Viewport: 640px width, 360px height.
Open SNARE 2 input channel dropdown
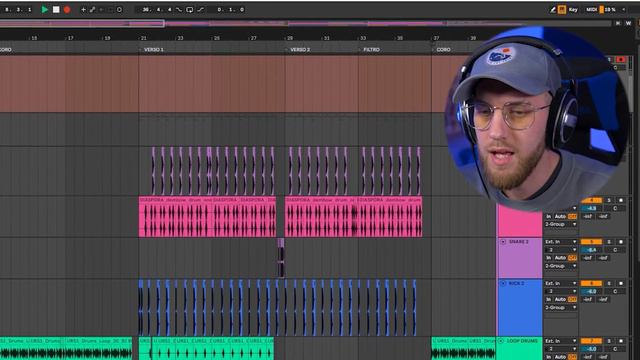pos(561,250)
